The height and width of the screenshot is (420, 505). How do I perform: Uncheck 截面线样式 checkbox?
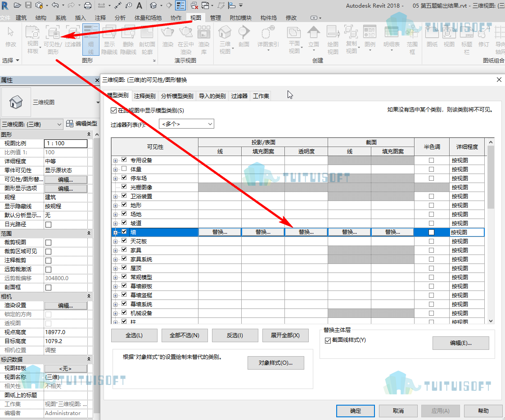tap(328, 340)
